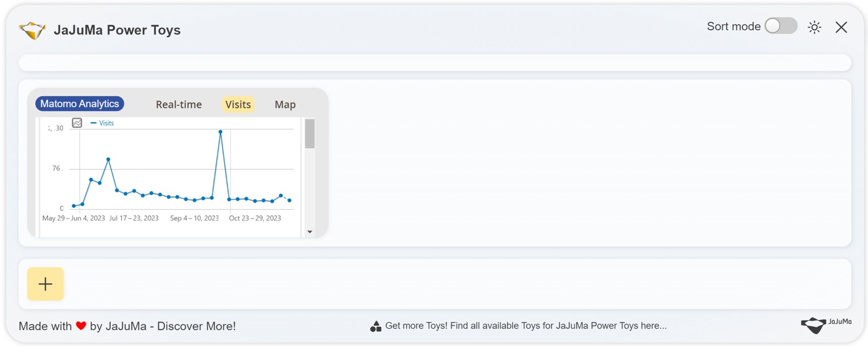Click the chart image export icon
Viewport: 868px width, 346px height.
[x=77, y=123]
